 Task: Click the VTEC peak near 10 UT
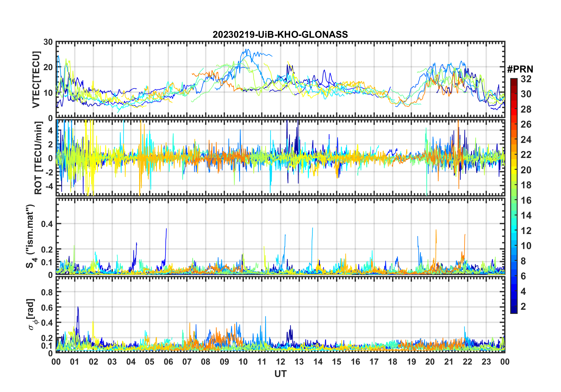tap(247, 50)
